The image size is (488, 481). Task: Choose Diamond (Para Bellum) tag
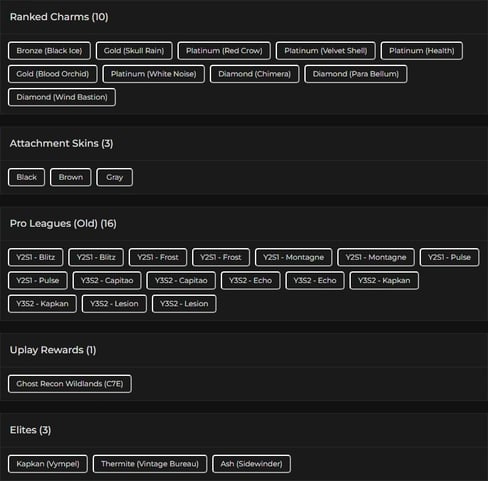(356, 74)
